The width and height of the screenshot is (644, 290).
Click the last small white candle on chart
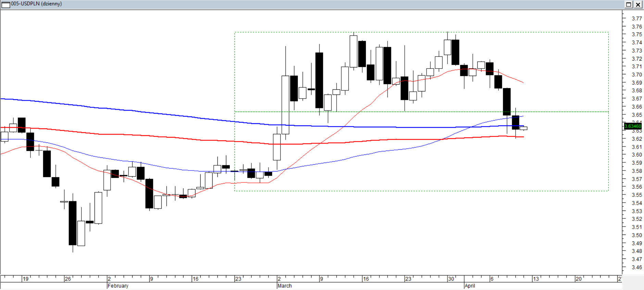[523, 128]
